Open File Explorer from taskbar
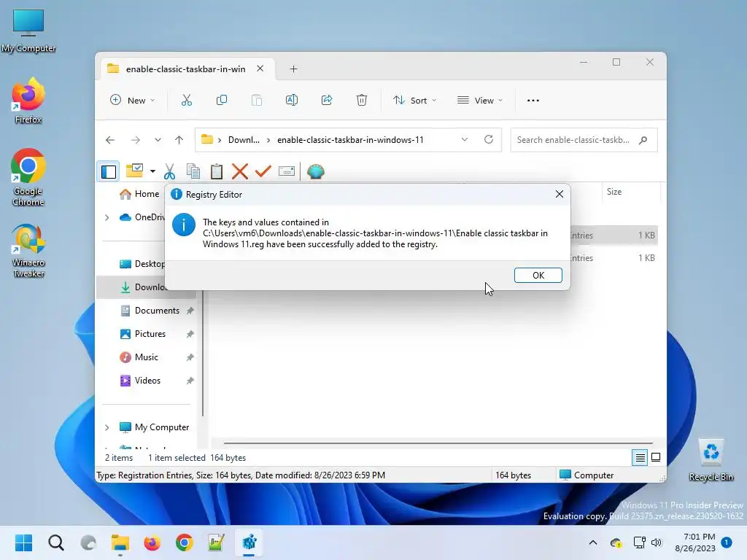747x560 pixels. pyautogui.click(x=120, y=542)
